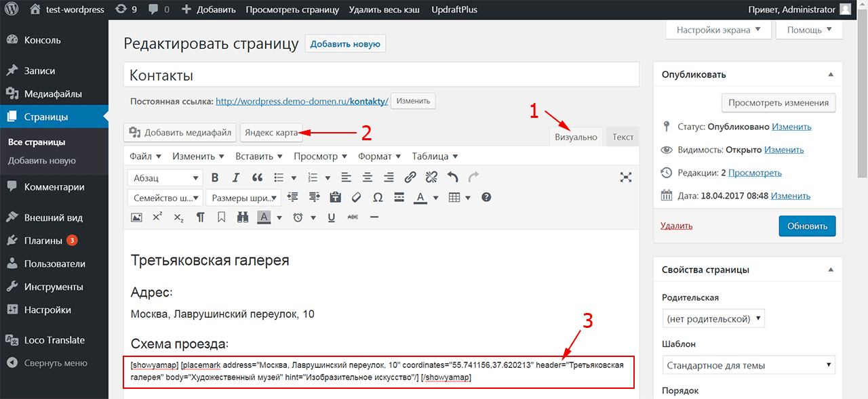Center align the text
The image size is (868, 399).
click(368, 177)
